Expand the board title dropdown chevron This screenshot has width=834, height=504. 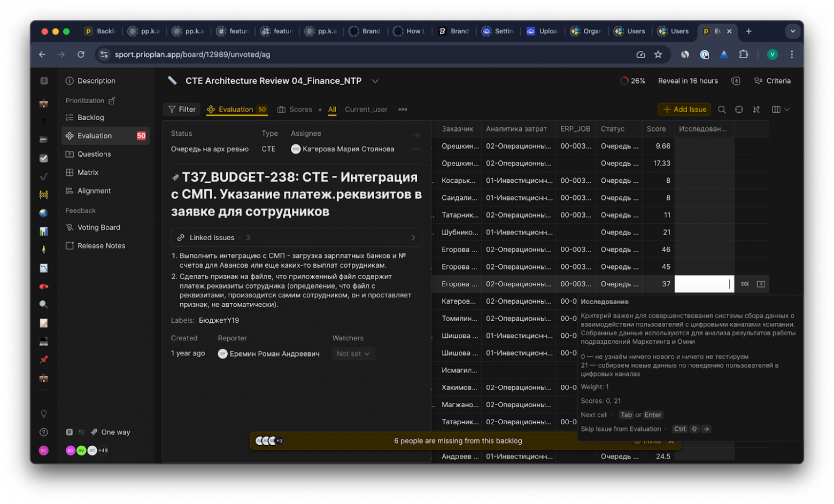375,81
